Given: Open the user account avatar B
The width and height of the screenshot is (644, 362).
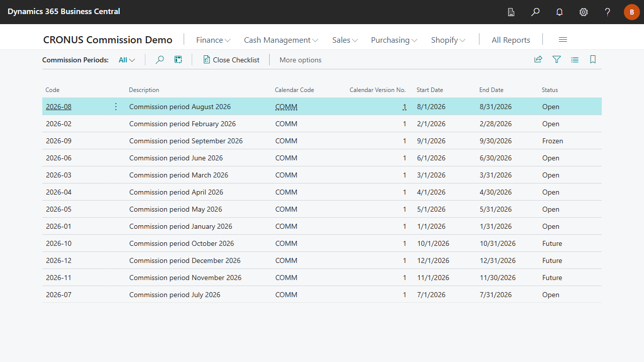Looking at the screenshot, I should (x=632, y=12).
